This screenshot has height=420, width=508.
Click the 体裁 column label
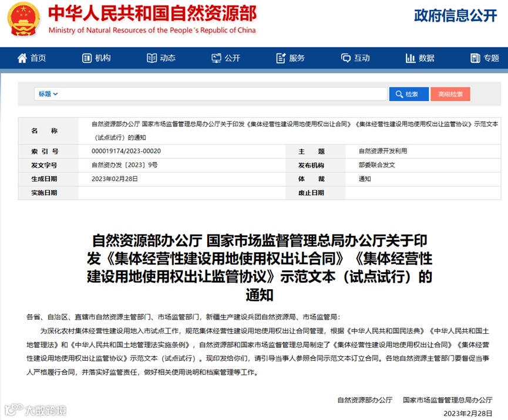[311, 179]
